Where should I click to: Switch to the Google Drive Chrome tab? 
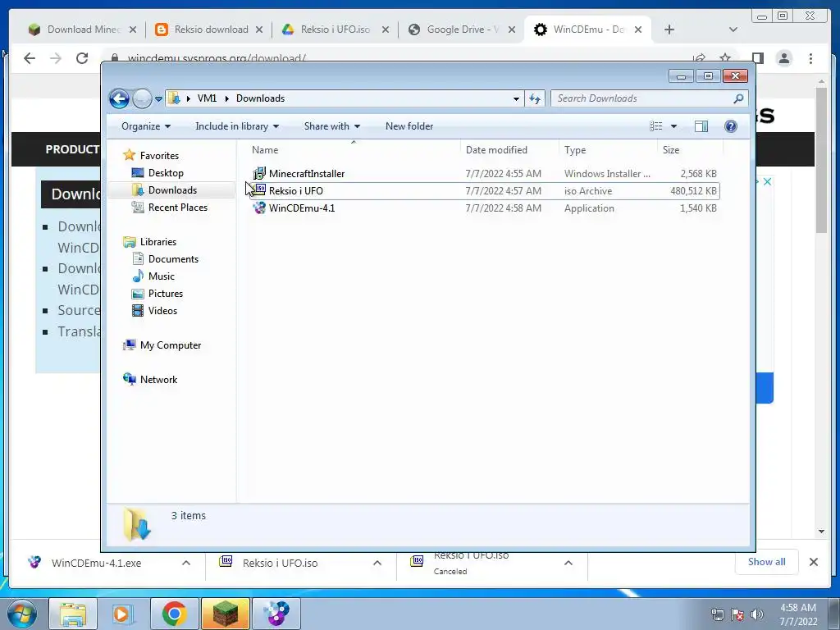tap(462, 30)
